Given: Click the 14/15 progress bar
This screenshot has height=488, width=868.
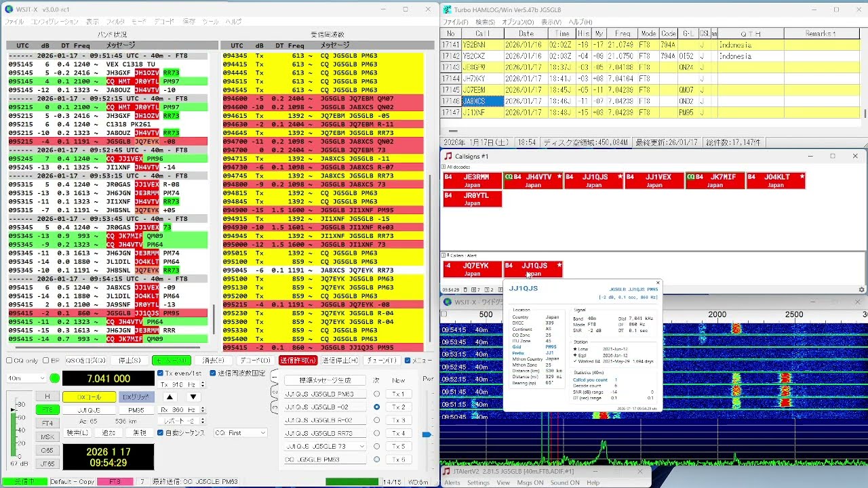Looking at the screenshot, I should pyautogui.click(x=353, y=482).
